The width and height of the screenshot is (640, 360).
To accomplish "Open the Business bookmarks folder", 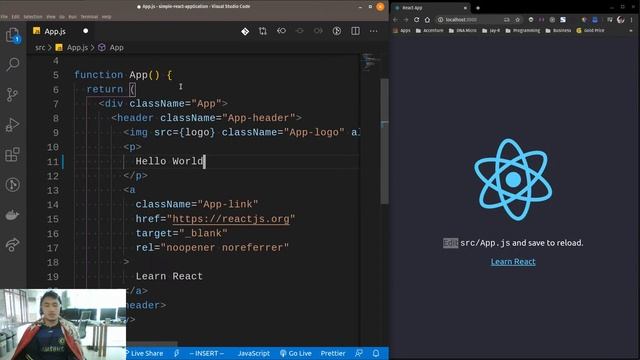I will (558, 31).
